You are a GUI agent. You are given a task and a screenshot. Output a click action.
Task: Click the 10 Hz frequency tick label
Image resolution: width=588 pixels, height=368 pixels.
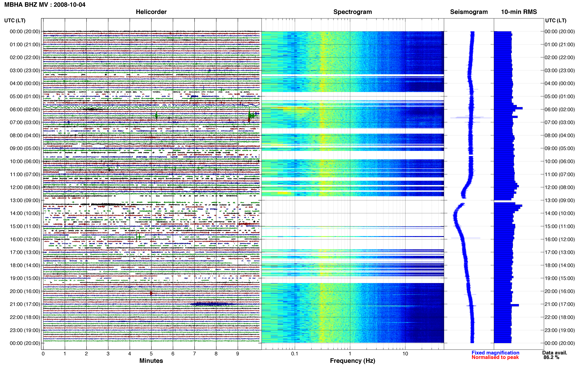(x=405, y=354)
